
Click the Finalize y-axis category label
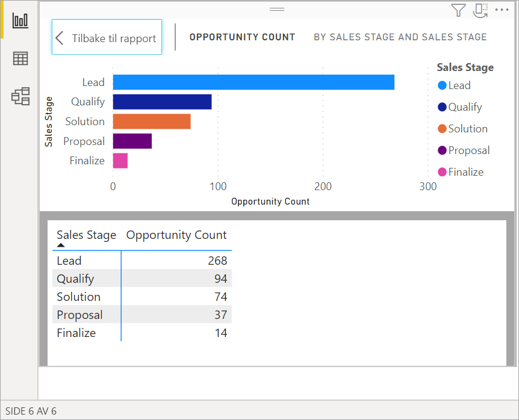87,161
